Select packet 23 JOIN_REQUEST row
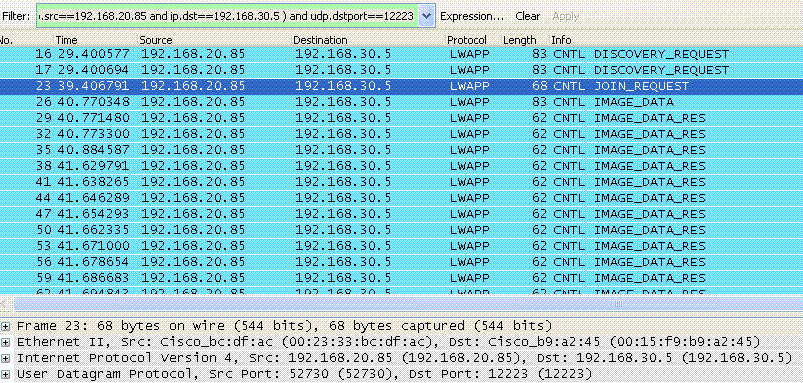This screenshot has height=383, width=803. 402,86
